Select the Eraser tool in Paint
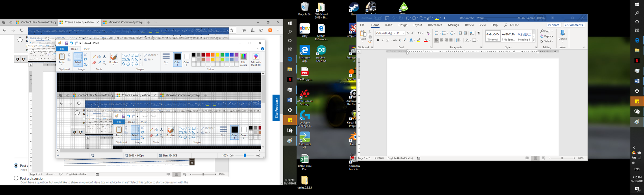 pyautogui.click(x=94, y=63)
